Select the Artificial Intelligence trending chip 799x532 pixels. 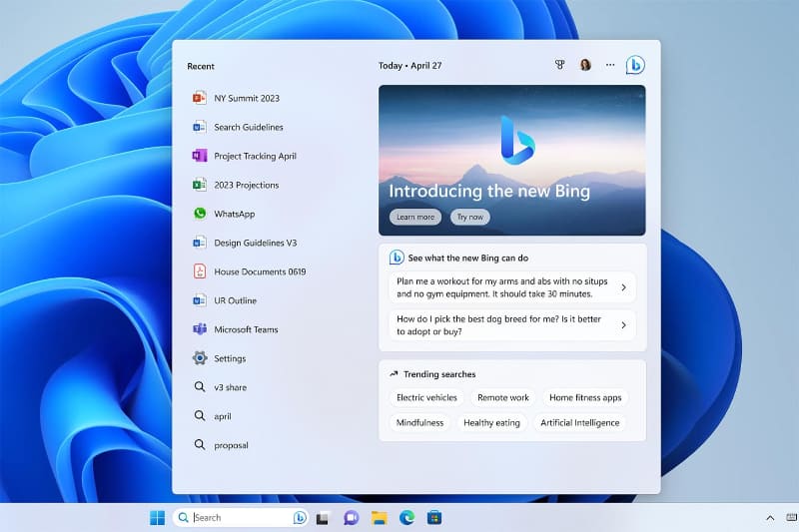click(580, 422)
